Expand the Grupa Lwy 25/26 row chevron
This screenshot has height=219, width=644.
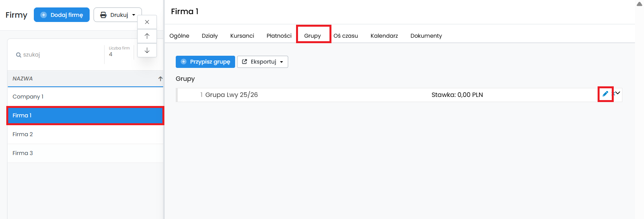coord(618,93)
